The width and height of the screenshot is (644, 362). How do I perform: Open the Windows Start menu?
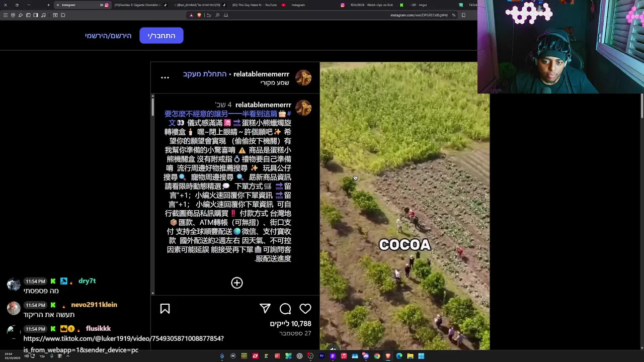pyautogui.click(x=421, y=356)
